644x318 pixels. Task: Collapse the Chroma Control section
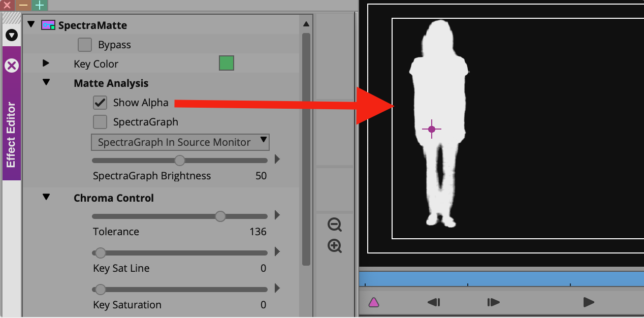click(46, 197)
